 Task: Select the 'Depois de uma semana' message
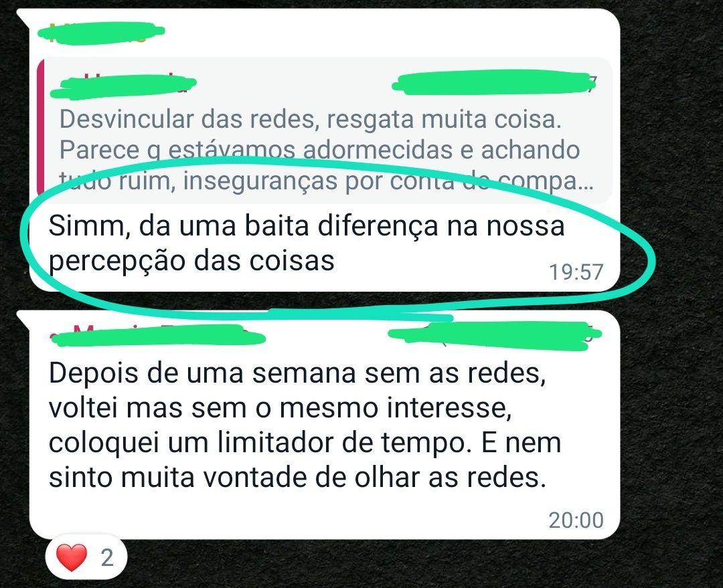(305, 425)
